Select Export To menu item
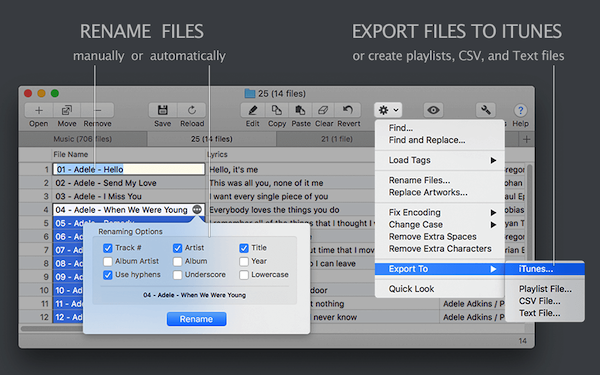This screenshot has height=375, width=600. (x=440, y=269)
